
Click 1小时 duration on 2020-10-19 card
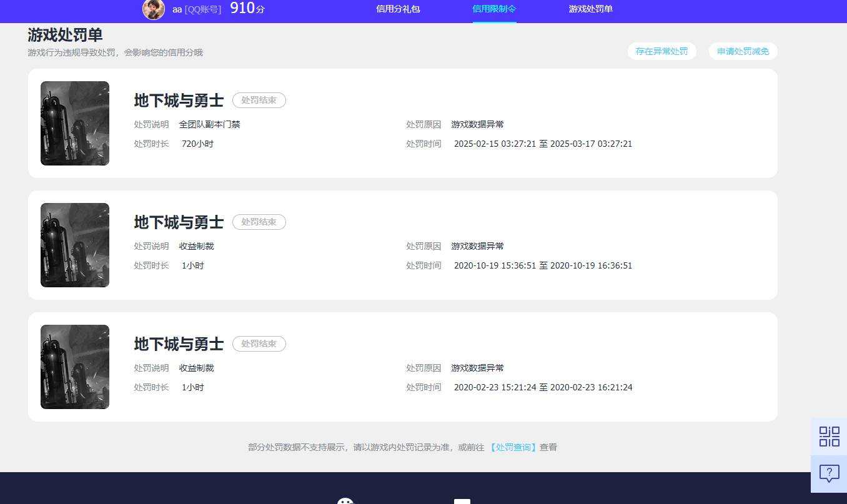click(193, 265)
